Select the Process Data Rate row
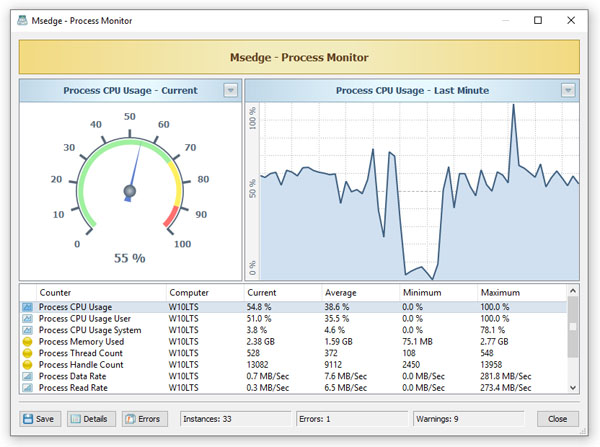Image resolution: width=600 pixels, height=447 pixels. pos(293,376)
